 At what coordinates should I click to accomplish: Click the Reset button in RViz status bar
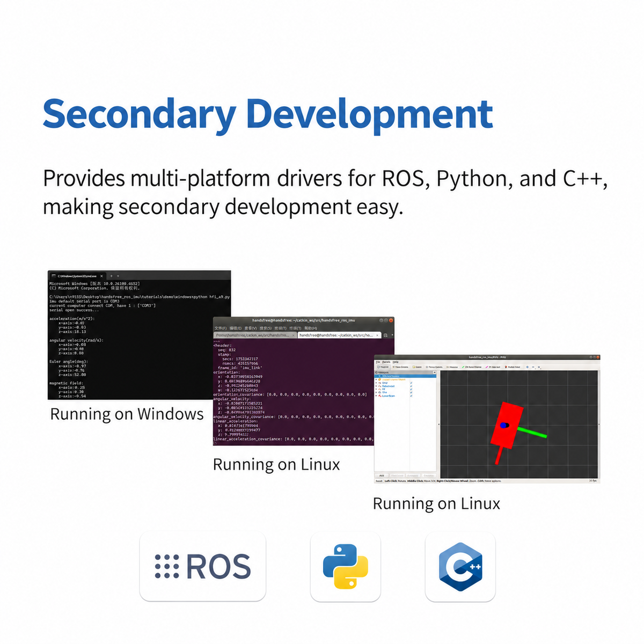pyautogui.click(x=379, y=481)
